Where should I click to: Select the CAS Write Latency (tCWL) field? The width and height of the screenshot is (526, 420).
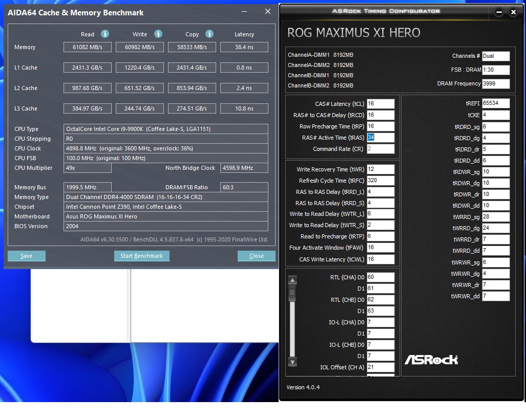point(381,259)
